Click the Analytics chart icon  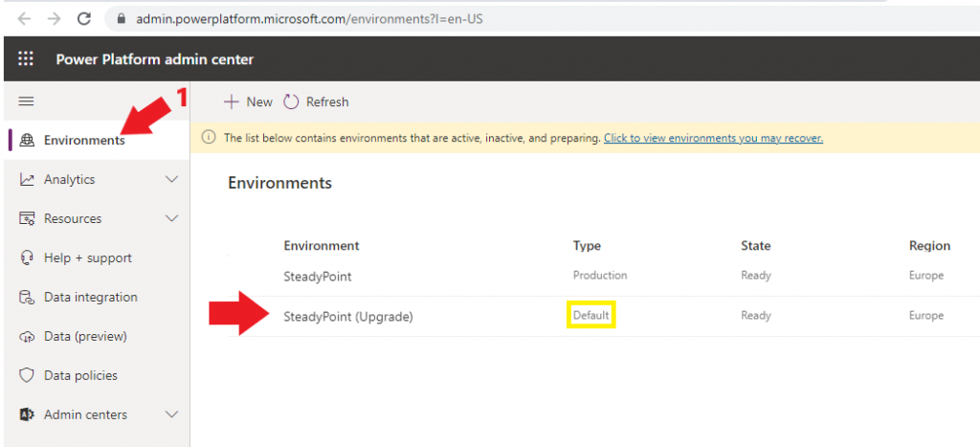[x=26, y=179]
